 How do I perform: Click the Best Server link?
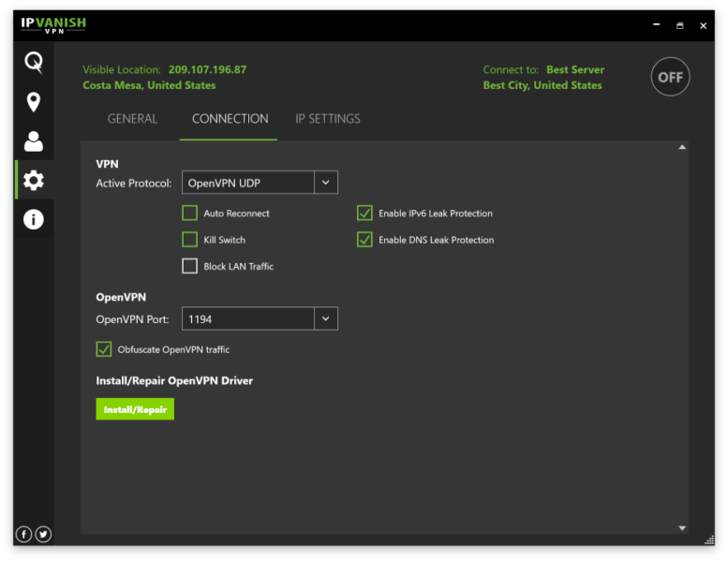click(x=575, y=69)
